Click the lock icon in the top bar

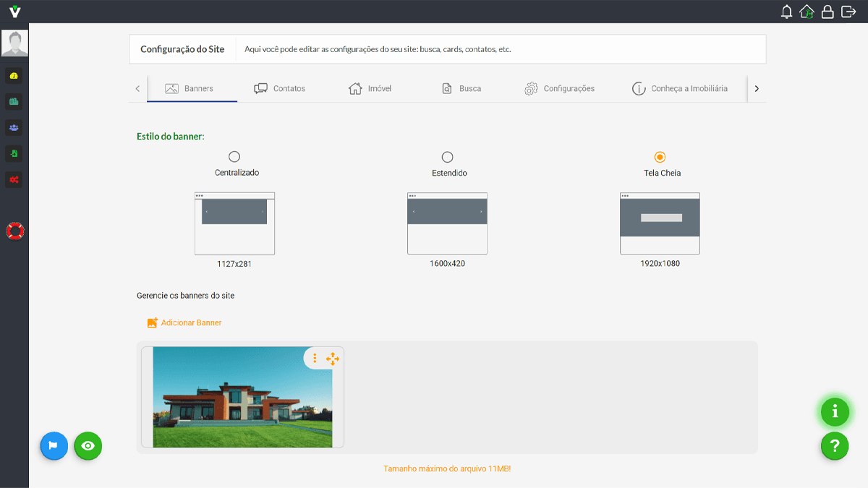click(x=827, y=11)
